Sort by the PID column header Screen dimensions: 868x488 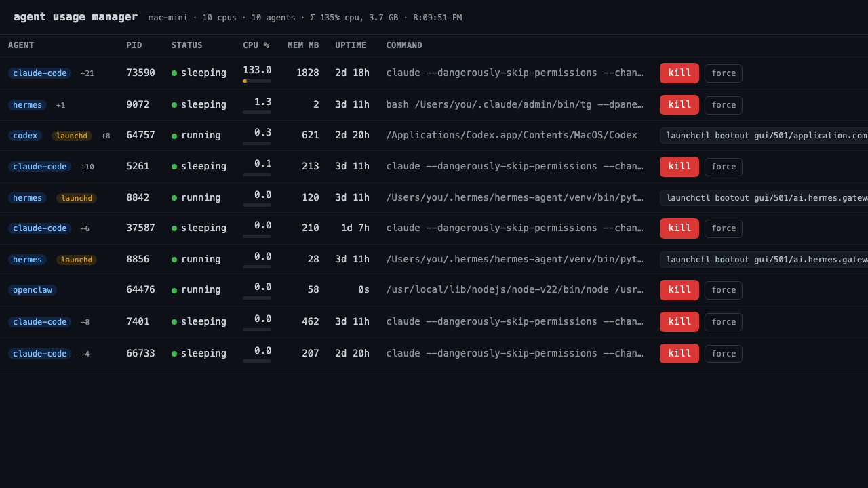[x=134, y=45]
